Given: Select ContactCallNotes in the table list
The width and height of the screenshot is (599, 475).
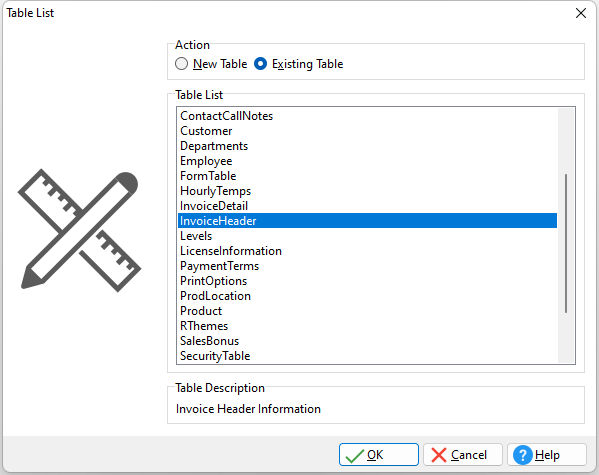Looking at the screenshot, I should pyautogui.click(x=367, y=116).
